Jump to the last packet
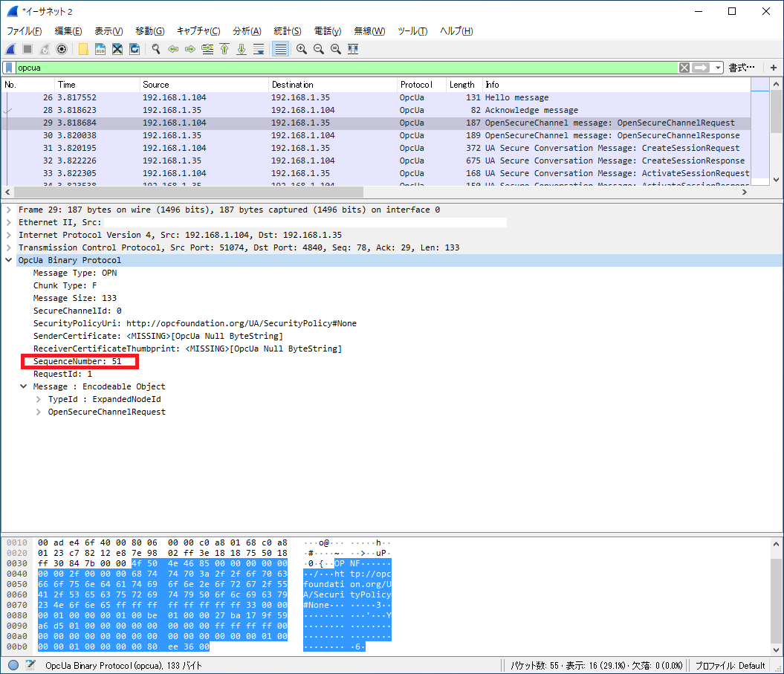 click(242, 49)
